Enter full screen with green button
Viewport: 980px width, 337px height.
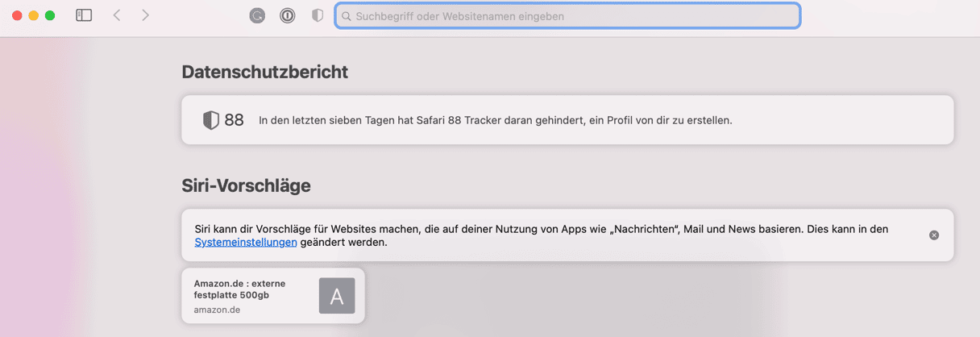(50, 15)
